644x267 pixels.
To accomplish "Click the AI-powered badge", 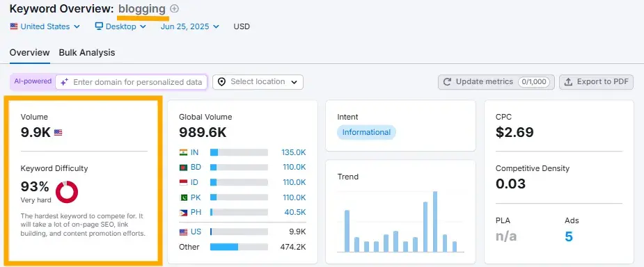I will [33, 81].
